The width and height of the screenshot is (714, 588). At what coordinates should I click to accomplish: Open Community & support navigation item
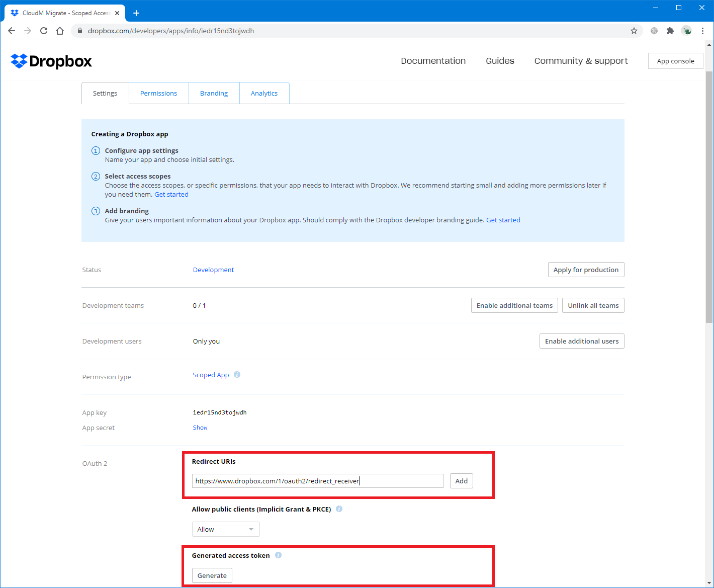pyautogui.click(x=581, y=61)
